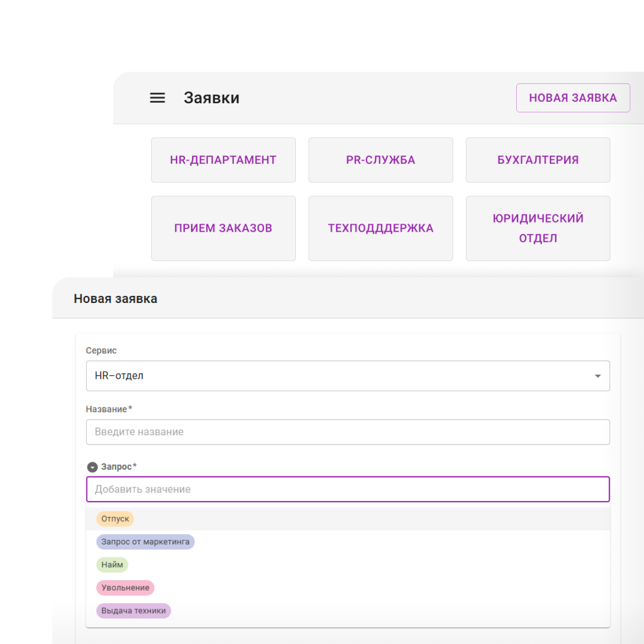Click the Добавить значение field
The width and height of the screenshot is (644, 644).
coord(348,489)
